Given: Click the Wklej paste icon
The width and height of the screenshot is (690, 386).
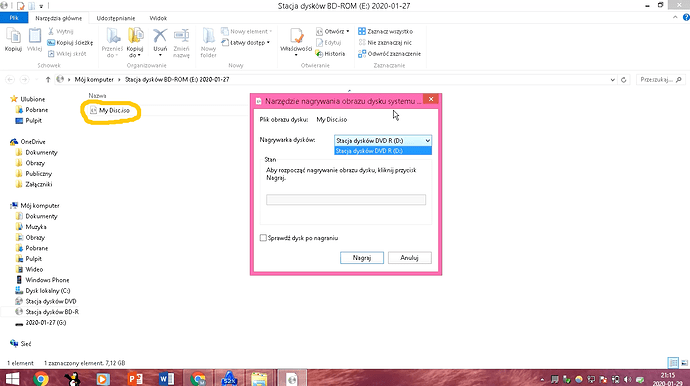Looking at the screenshot, I should pyautogui.click(x=34, y=40).
